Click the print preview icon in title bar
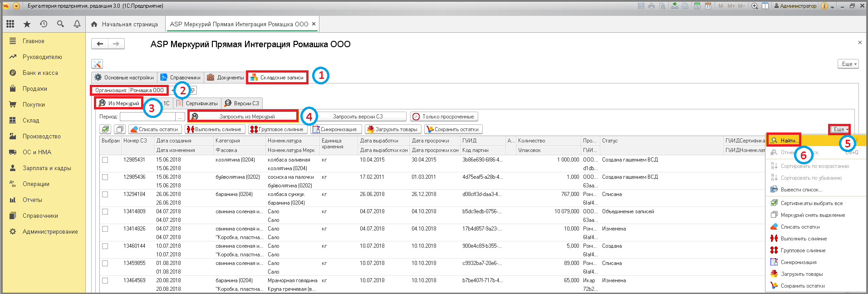This screenshot has height=294, width=868. (x=662, y=6)
